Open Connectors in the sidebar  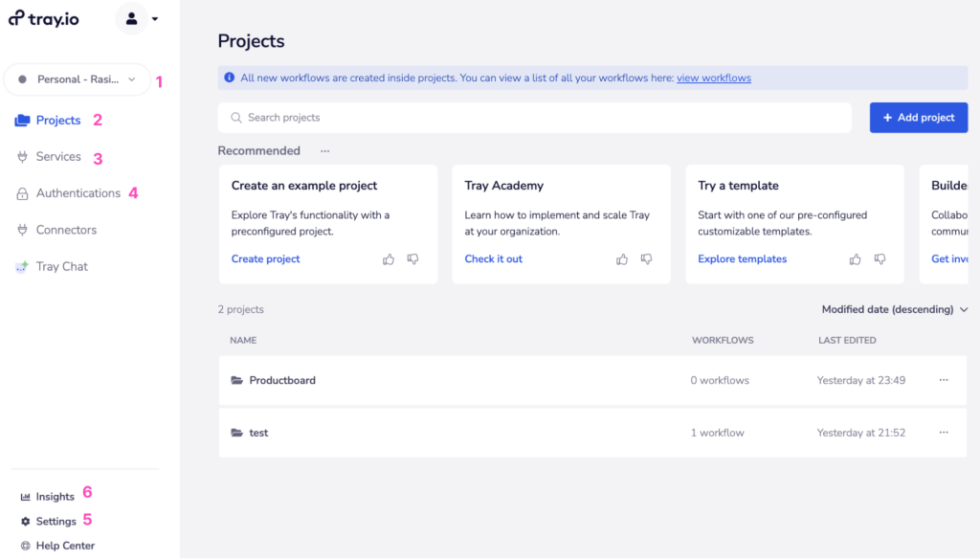coord(66,230)
